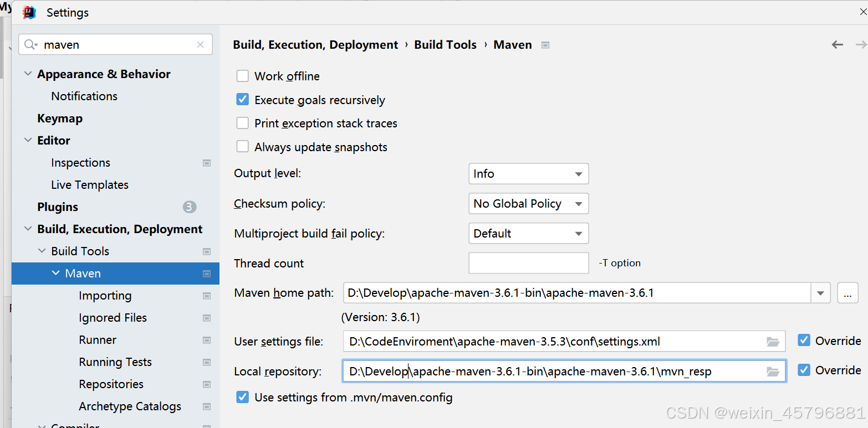The height and width of the screenshot is (428, 868).
Task: Click project icon on Runner row
Action: 207,340
